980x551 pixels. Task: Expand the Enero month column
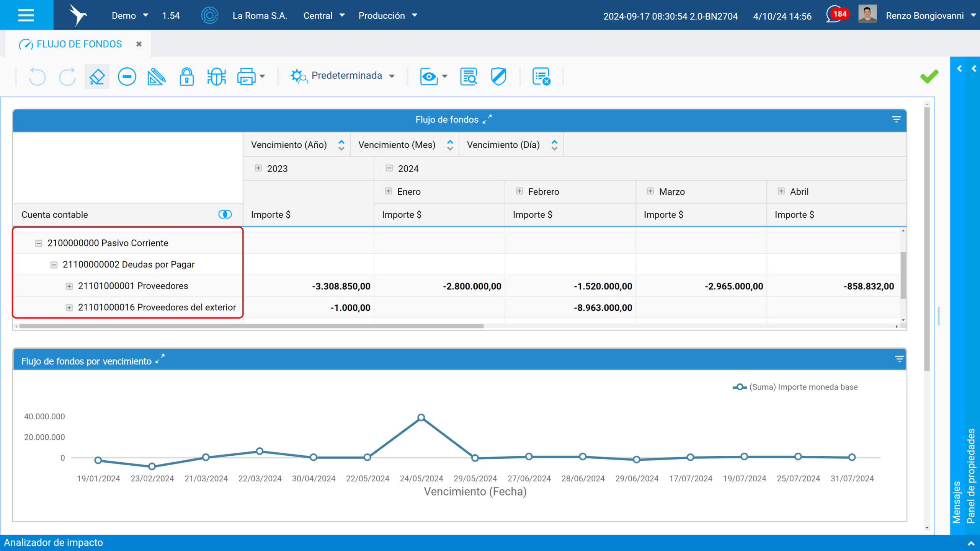[x=389, y=191]
